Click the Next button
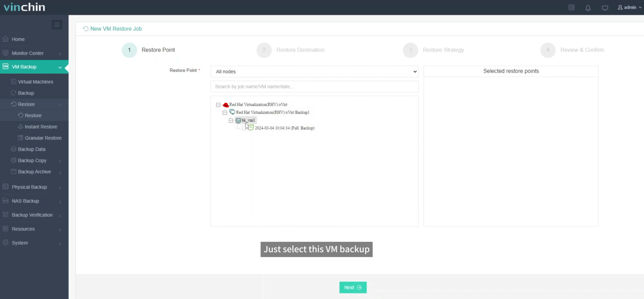 pos(353,287)
